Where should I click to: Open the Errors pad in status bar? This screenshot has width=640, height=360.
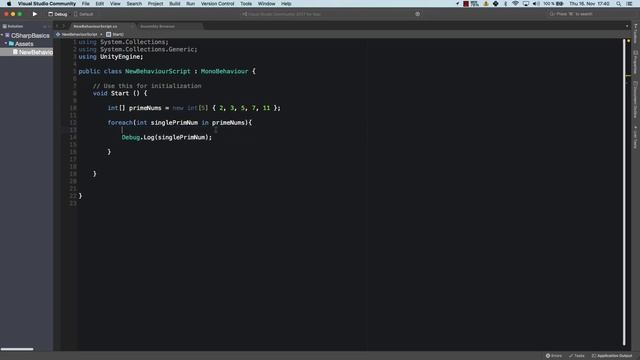click(554, 356)
